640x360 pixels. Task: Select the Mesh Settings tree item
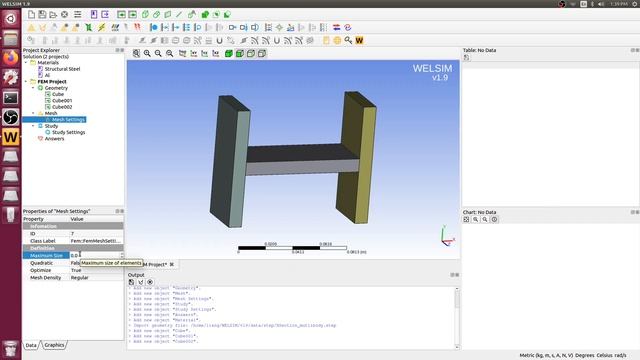pos(68,120)
